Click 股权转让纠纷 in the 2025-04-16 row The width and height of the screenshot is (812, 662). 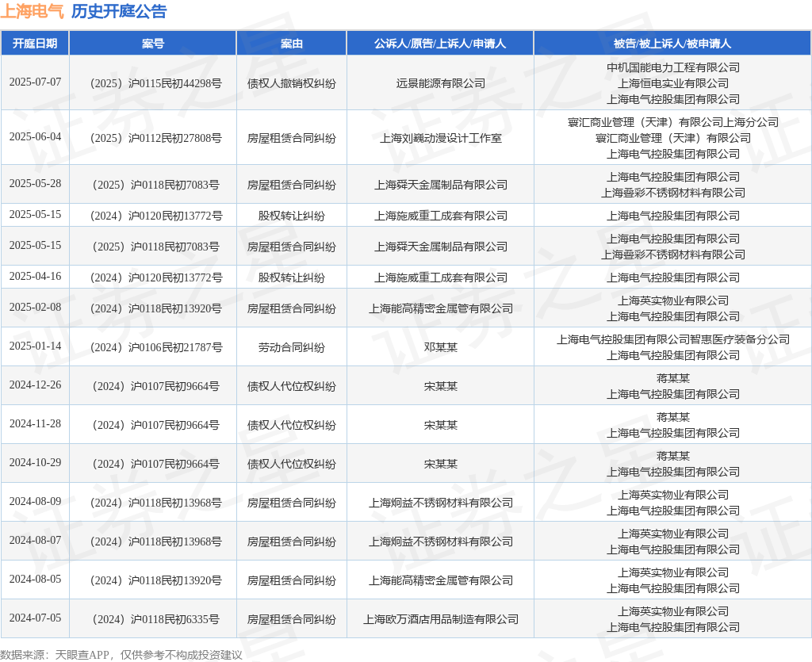pyautogui.click(x=292, y=277)
